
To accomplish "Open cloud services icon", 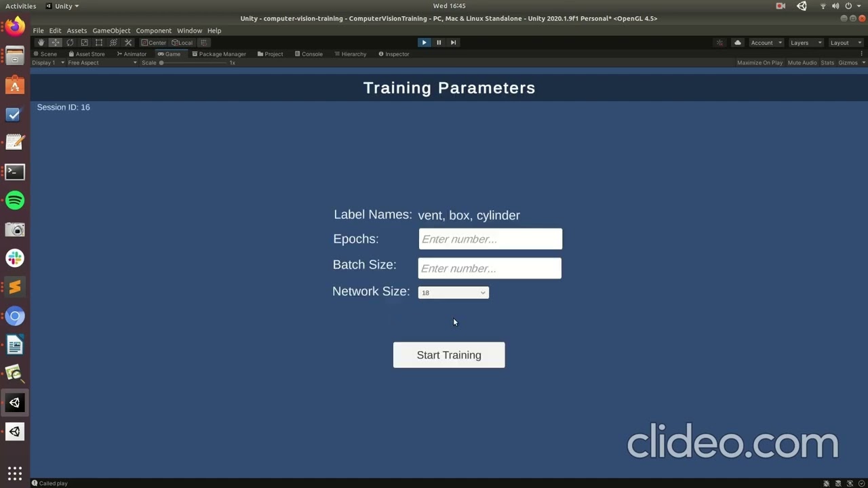I will [x=738, y=43].
